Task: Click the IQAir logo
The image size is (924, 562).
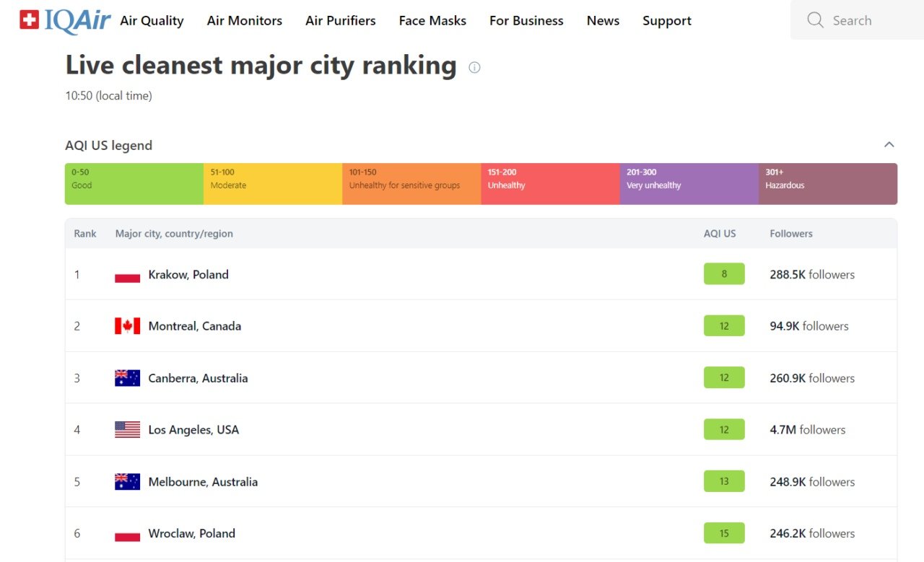Action: coord(65,20)
